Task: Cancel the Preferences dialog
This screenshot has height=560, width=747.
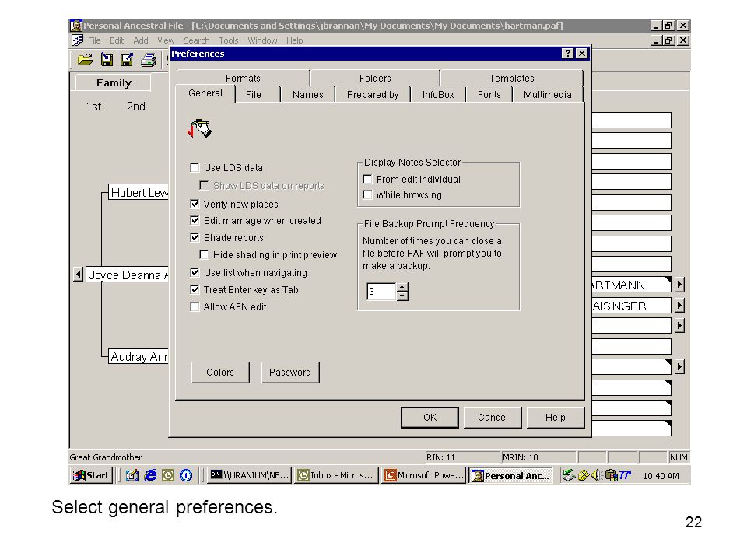Action: [x=493, y=417]
